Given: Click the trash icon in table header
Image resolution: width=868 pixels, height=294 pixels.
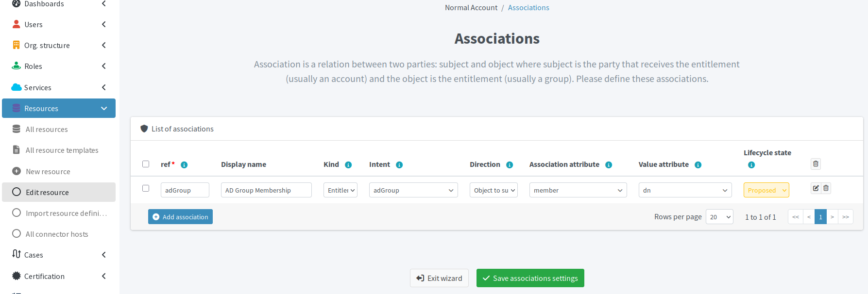Looking at the screenshot, I should click(x=816, y=164).
